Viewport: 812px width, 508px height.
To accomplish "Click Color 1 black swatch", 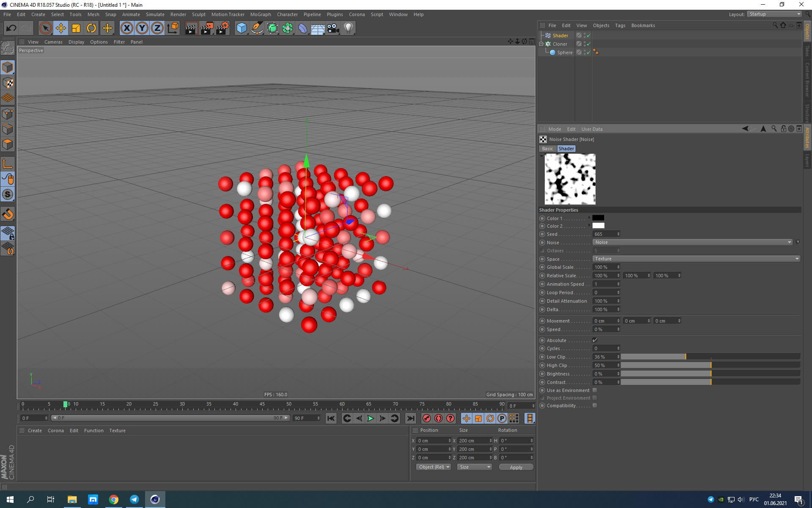I will point(598,218).
